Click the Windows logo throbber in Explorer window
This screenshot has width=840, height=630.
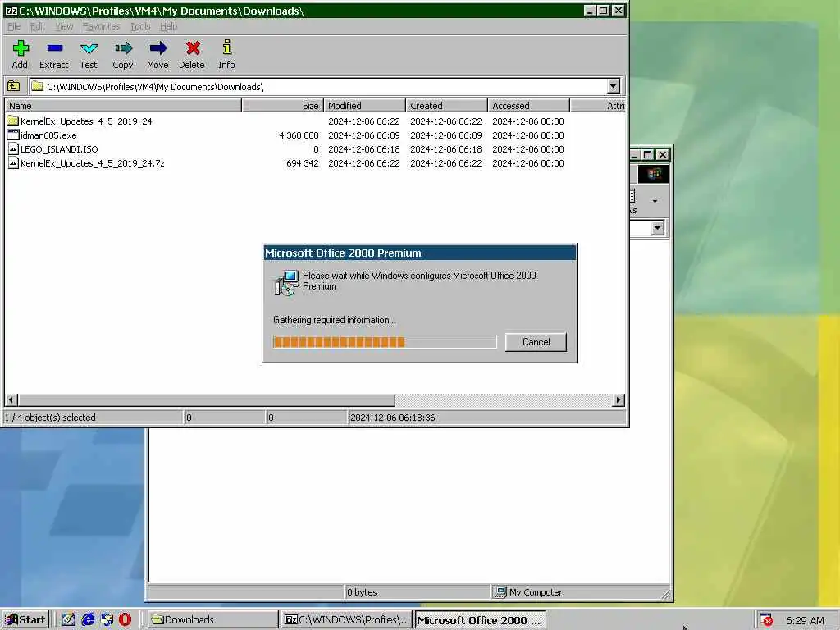pos(654,174)
